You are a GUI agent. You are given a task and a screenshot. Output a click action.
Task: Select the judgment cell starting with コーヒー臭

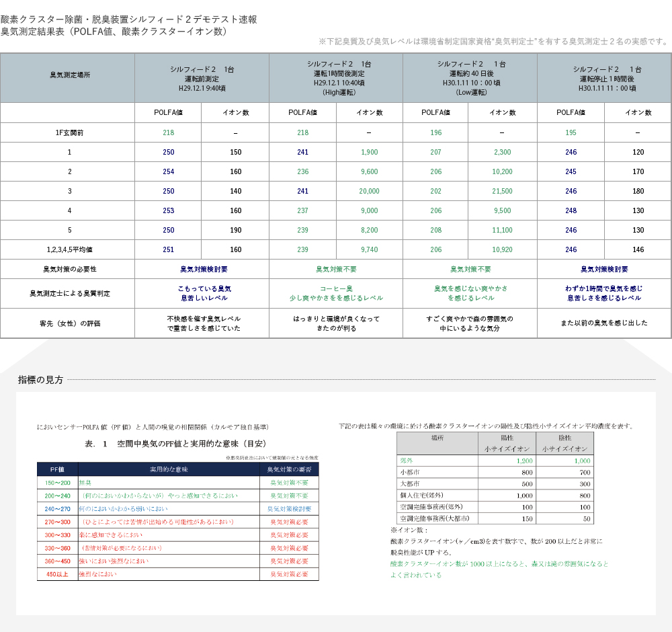tap(337, 293)
